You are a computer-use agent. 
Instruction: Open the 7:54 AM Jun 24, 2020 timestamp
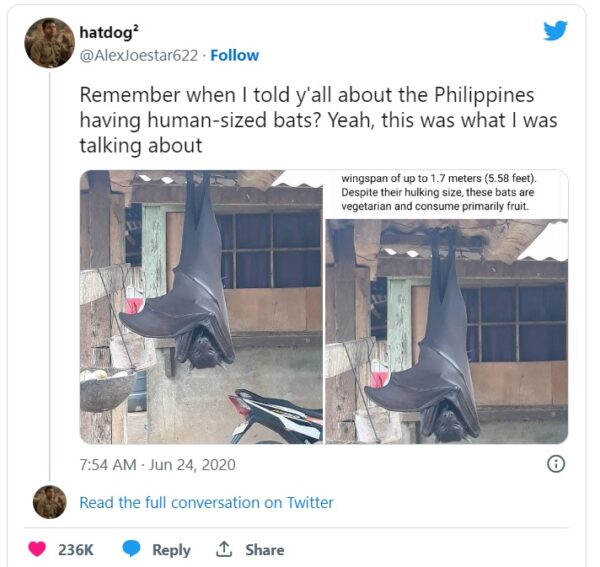pos(157,464)
